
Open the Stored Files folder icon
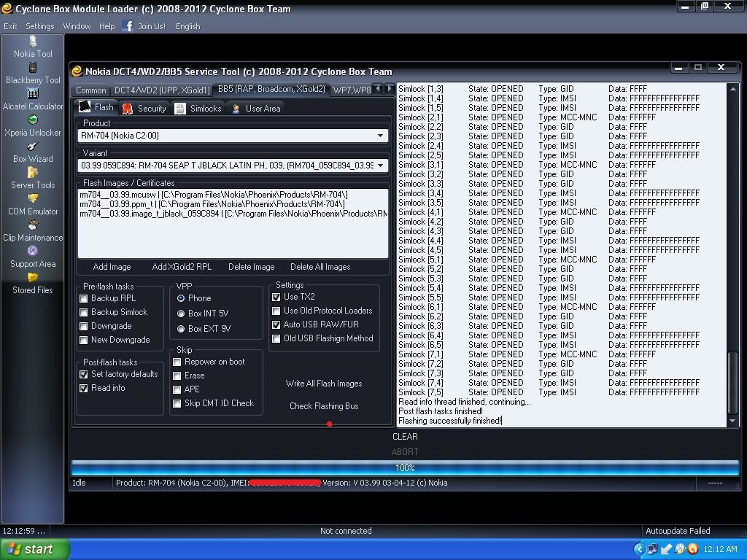pyautogui.click(x=32, y=276)
